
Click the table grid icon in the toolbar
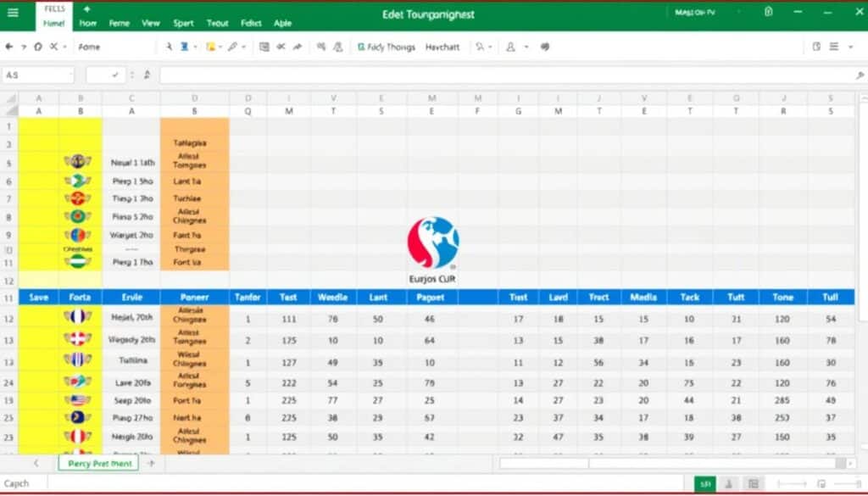[264, 47]
